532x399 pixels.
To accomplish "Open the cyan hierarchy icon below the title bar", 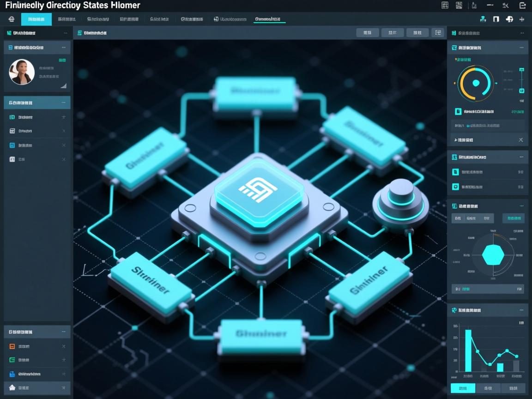I will click(x=483, y=19).
